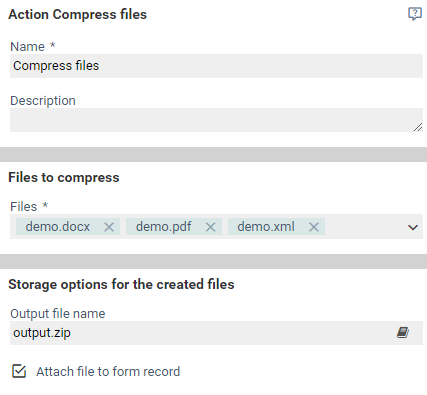Remove demo.xml from the files list

tap(314, 227)
